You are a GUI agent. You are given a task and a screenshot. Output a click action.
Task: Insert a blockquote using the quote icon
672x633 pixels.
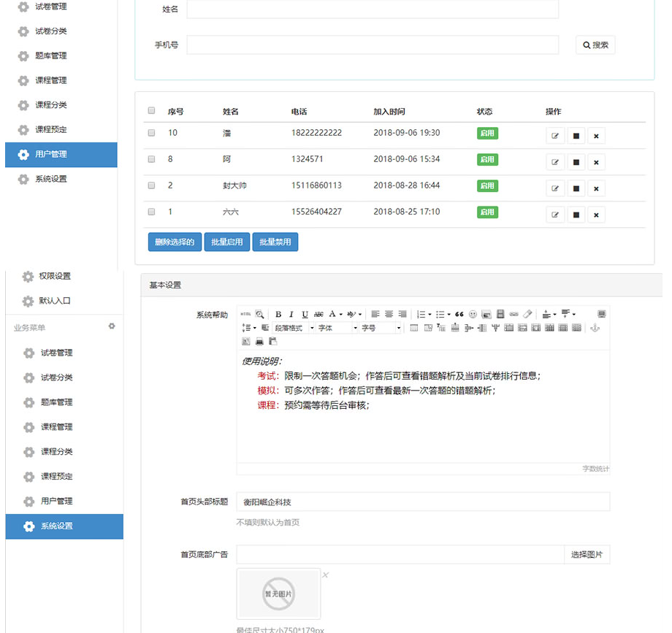pos(459,314)
